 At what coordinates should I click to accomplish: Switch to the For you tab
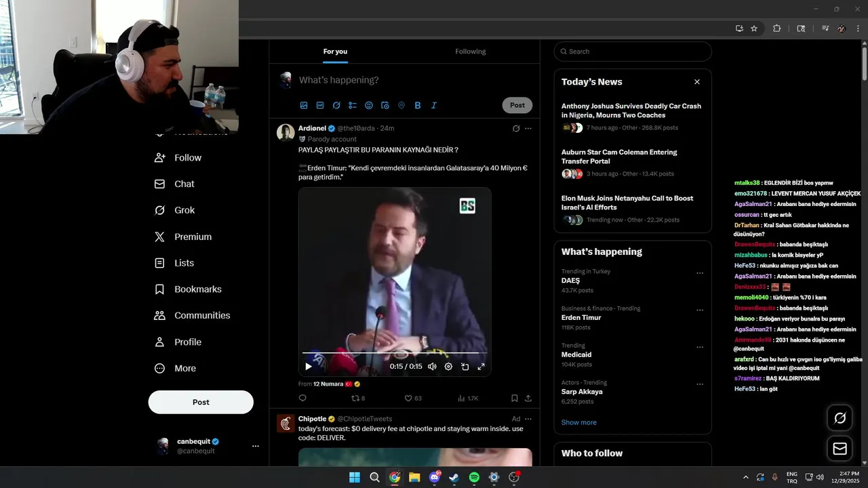pyautogui.click(x=335, y=52)
